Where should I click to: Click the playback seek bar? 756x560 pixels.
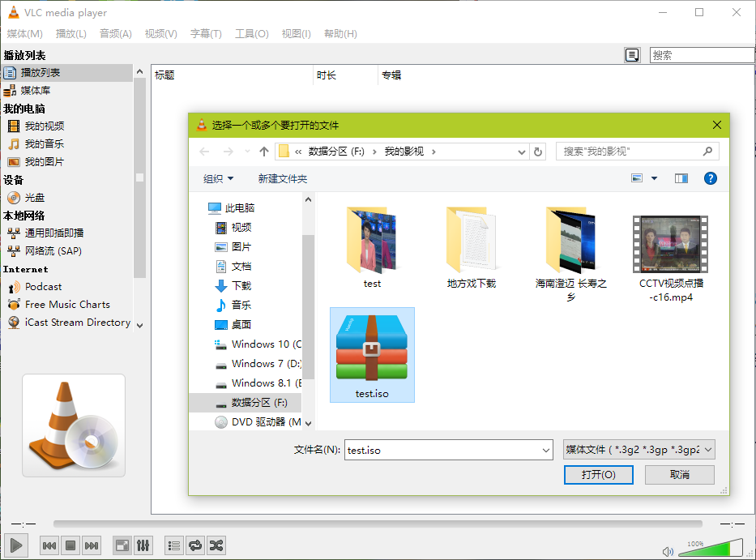click(378, 524)
